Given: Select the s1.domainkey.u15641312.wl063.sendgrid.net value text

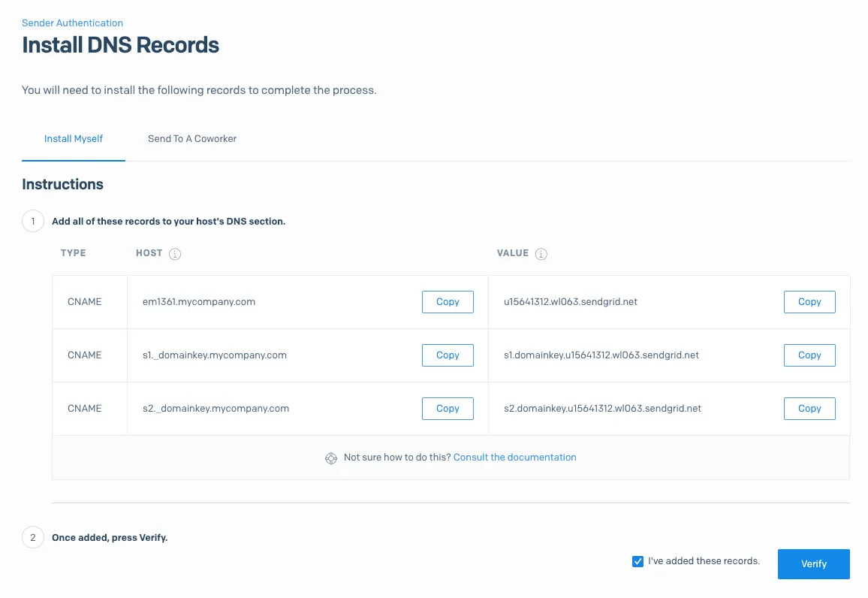Looking at the screenshot, I should (601, 355).
